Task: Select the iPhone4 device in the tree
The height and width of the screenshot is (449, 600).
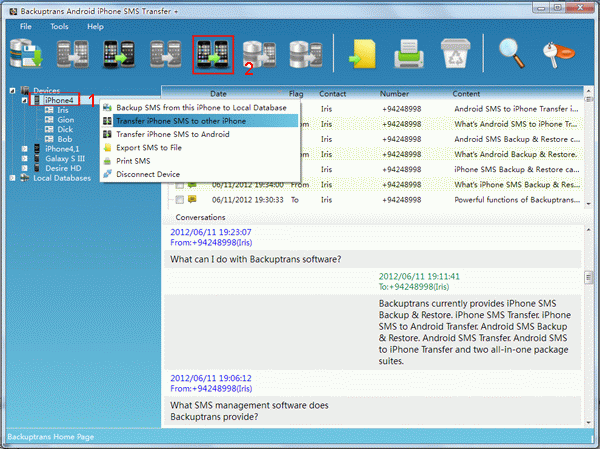Action: (59, 100)
